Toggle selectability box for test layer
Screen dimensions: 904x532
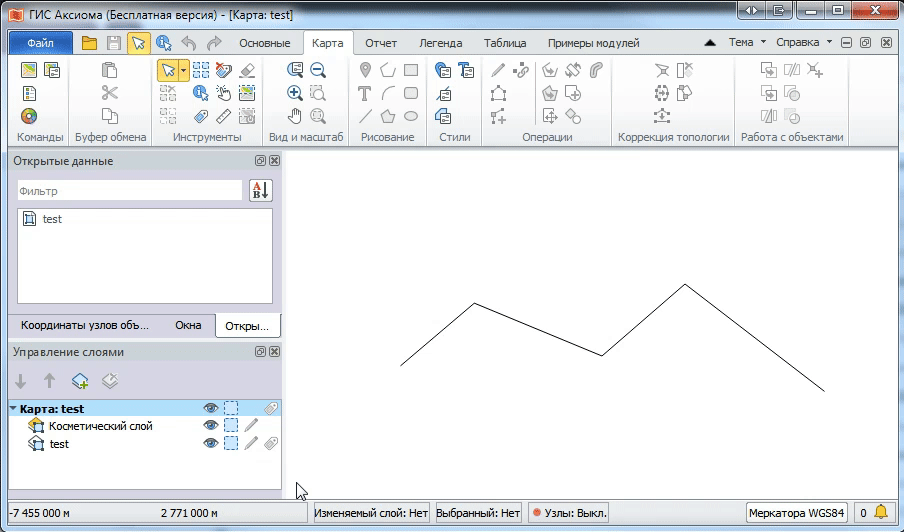click(231, 443)
